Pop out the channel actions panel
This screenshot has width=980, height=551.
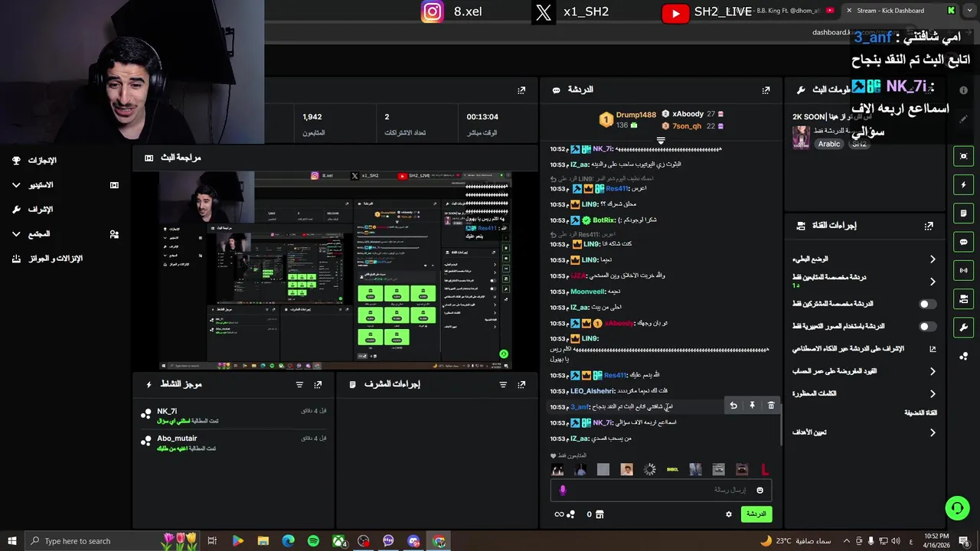(x=929, y=226)
